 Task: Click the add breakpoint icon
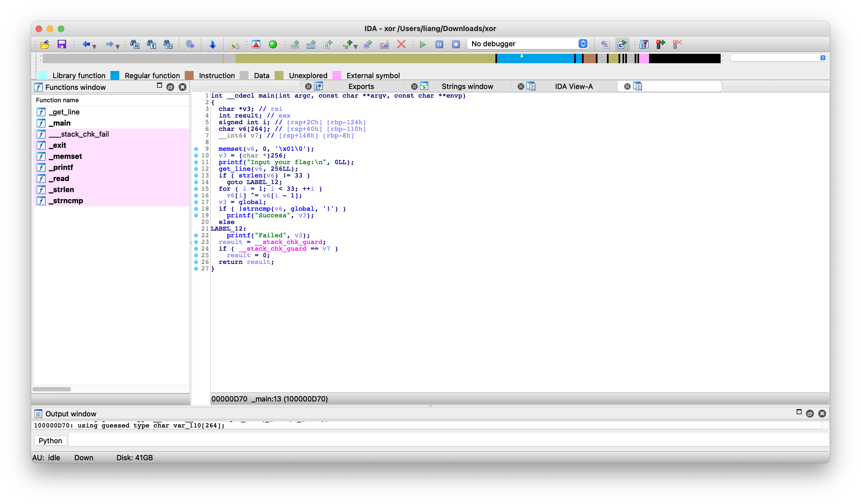click(x=660, y=44)
